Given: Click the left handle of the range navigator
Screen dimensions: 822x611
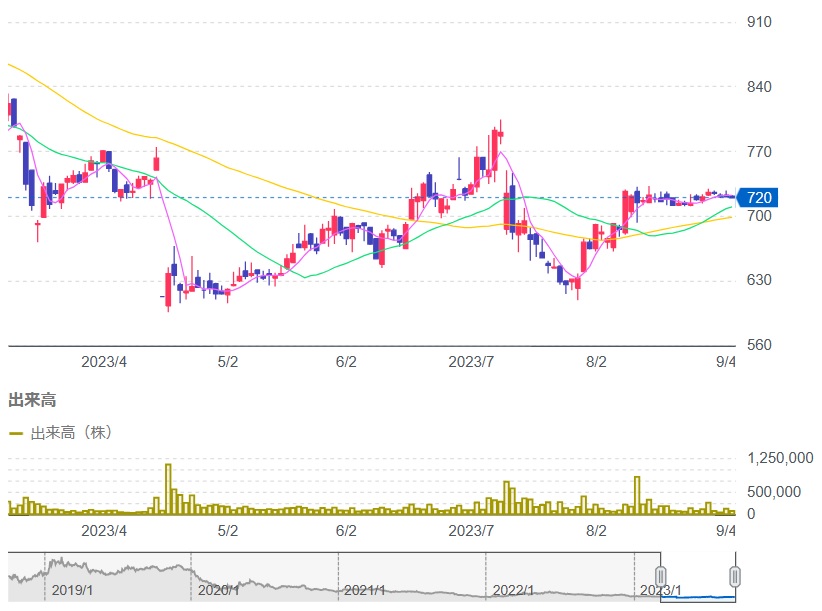Looking at the screenshot, I should tap(661, 576).
